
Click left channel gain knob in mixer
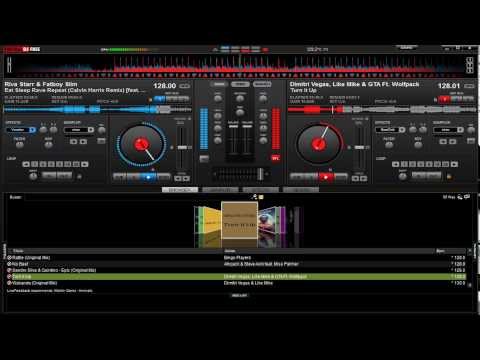click(x=218, y=98)
